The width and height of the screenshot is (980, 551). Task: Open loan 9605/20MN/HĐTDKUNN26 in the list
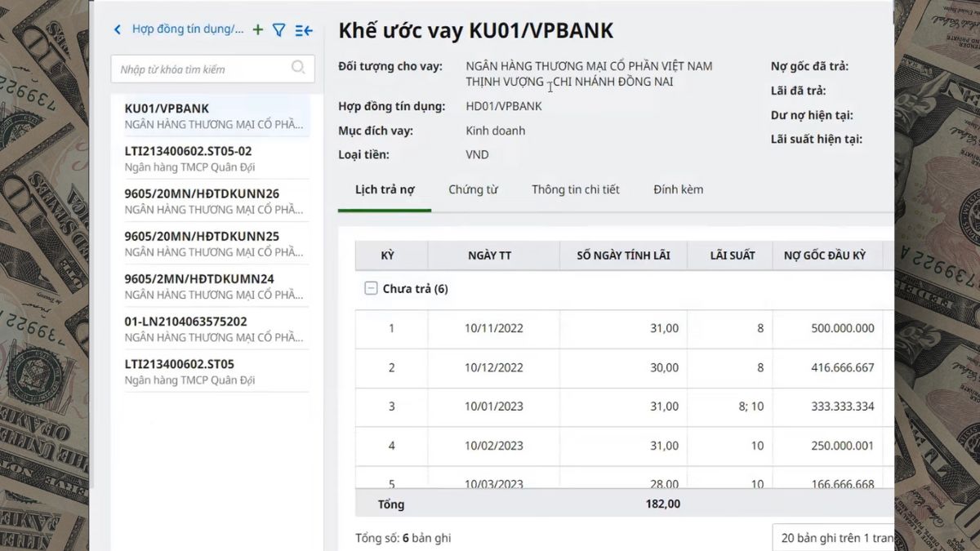[211, 201]
